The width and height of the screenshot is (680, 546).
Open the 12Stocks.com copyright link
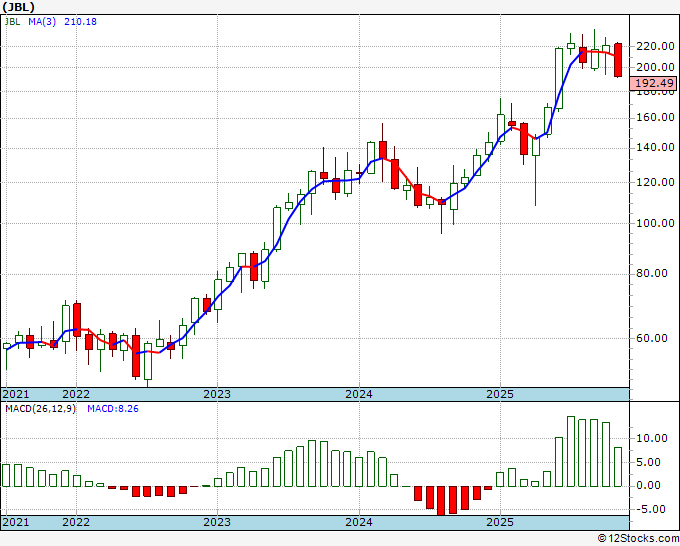point(638,538)
